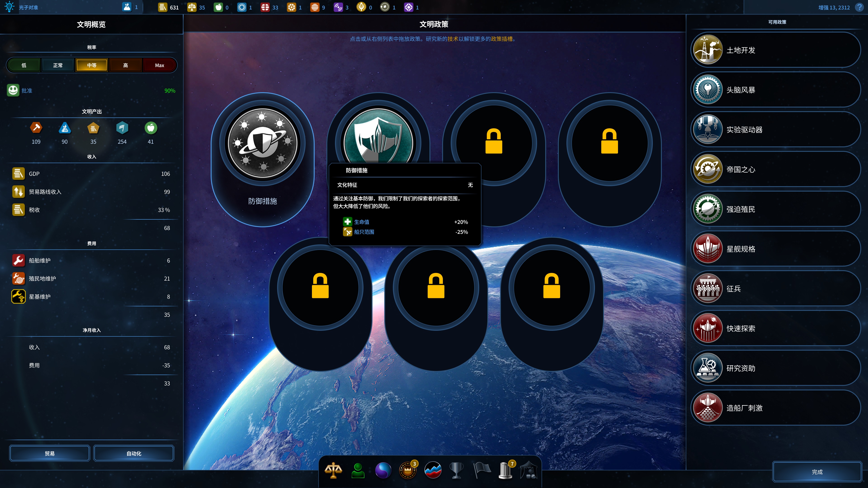Select the 强迫殖民 policy
Screen dimensions: 868x488
pyautogui.click(x=775, y=209)
